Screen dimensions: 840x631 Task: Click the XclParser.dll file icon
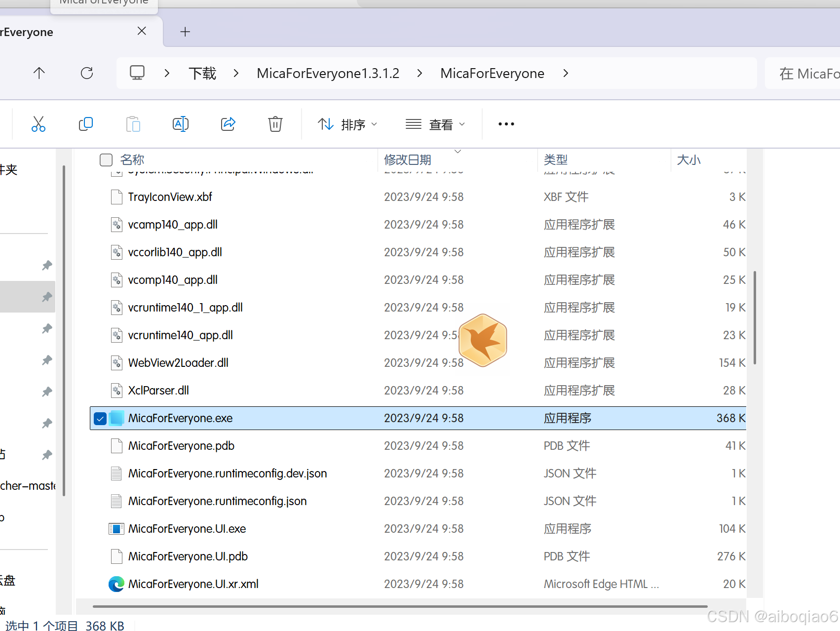coord(116,391)
